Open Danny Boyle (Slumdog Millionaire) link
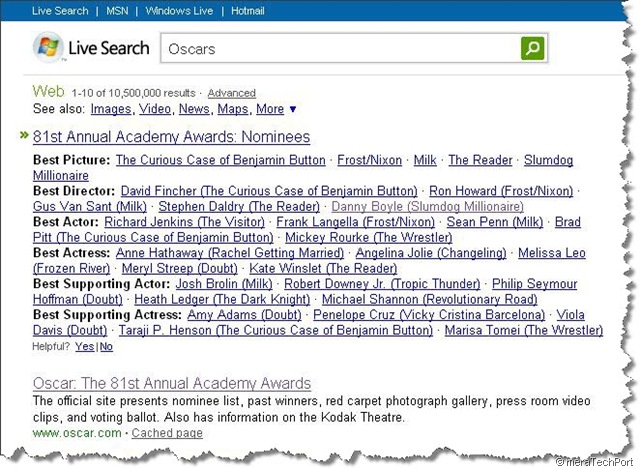 coord(427,206)
